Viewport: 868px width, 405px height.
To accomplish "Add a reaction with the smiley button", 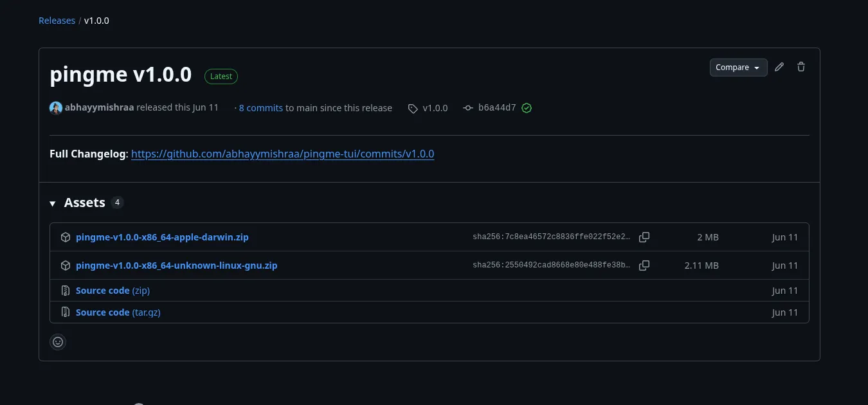I will 58,342.
